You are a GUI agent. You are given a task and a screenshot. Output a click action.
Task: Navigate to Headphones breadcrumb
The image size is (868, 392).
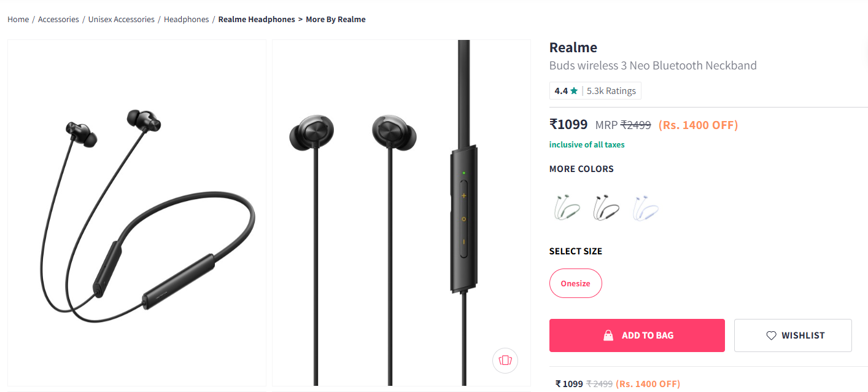click(186, 19)
